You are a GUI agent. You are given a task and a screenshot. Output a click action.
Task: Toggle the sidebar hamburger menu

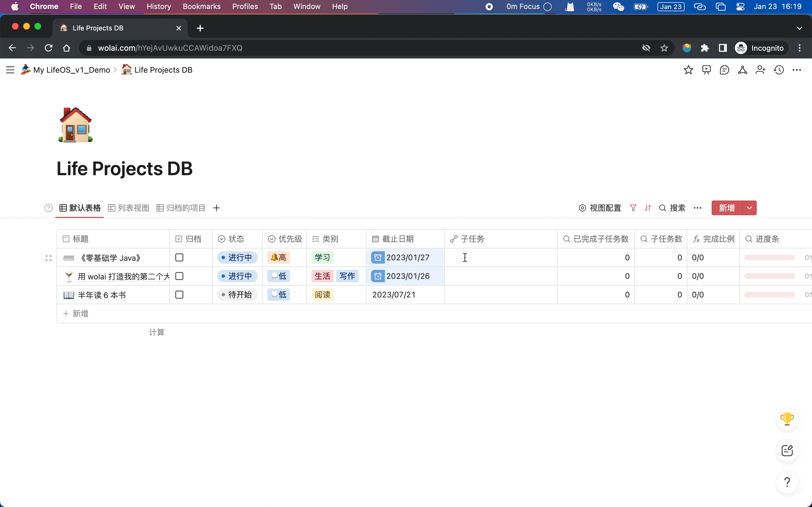pos(10,70)
